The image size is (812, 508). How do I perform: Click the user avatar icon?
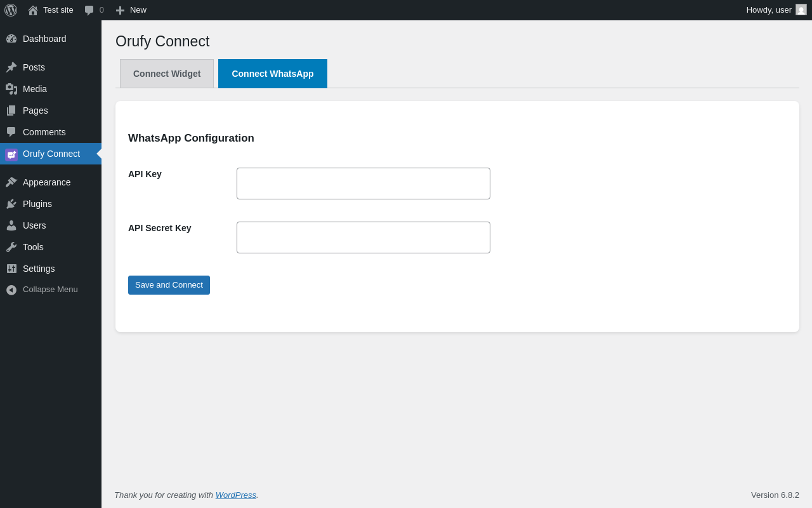801,10
